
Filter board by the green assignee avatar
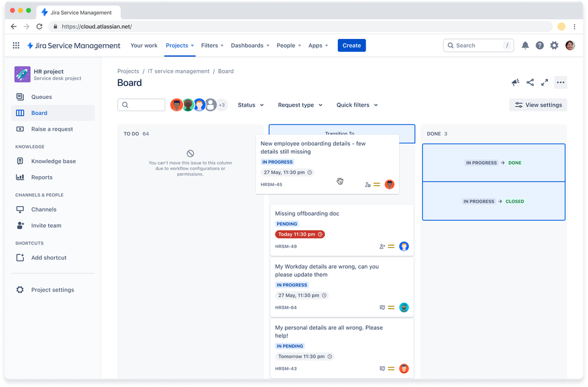pos(188,105)
